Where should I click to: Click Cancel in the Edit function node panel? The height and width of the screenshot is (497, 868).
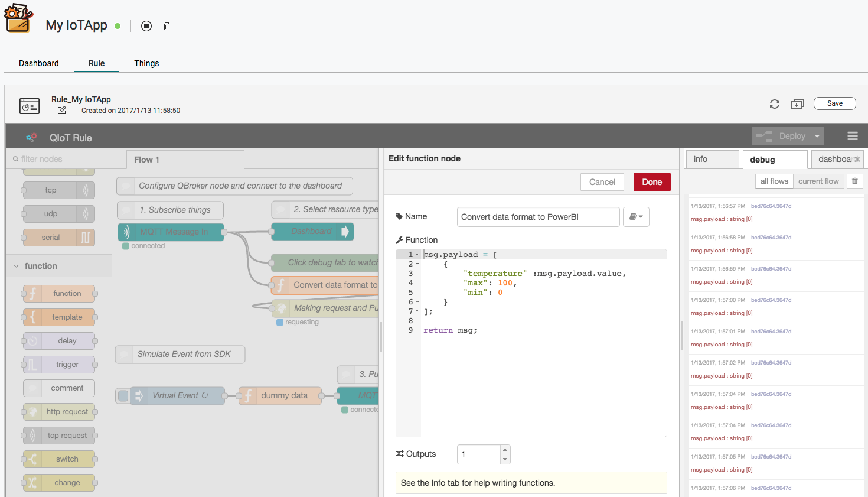[x=602, y=182]
